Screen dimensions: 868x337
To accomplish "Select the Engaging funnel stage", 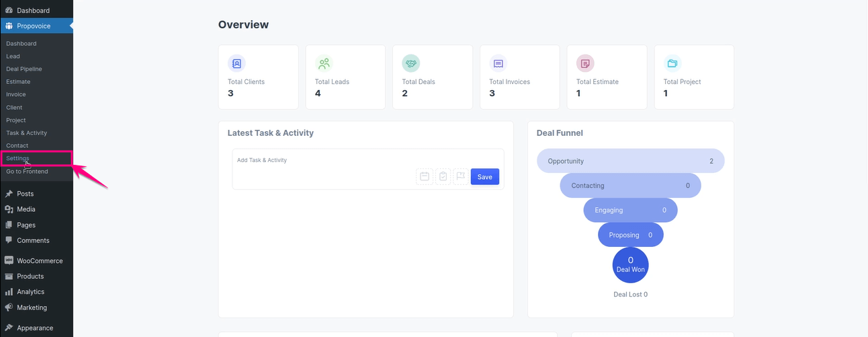I will [631, 210].
